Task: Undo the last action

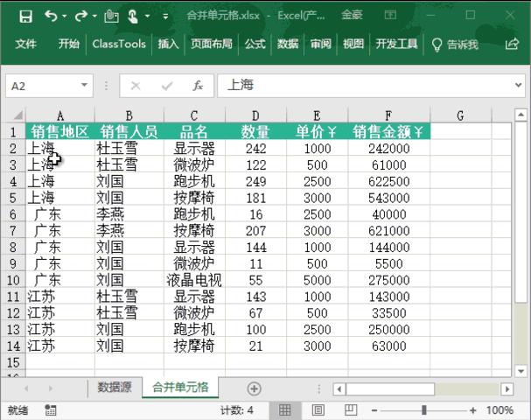Action: tap(51, 16)
